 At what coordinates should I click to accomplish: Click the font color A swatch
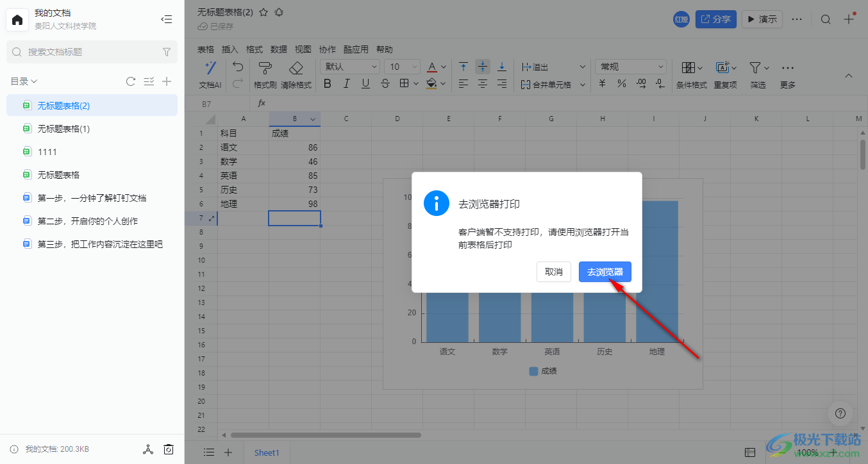(x=432, y=67)
